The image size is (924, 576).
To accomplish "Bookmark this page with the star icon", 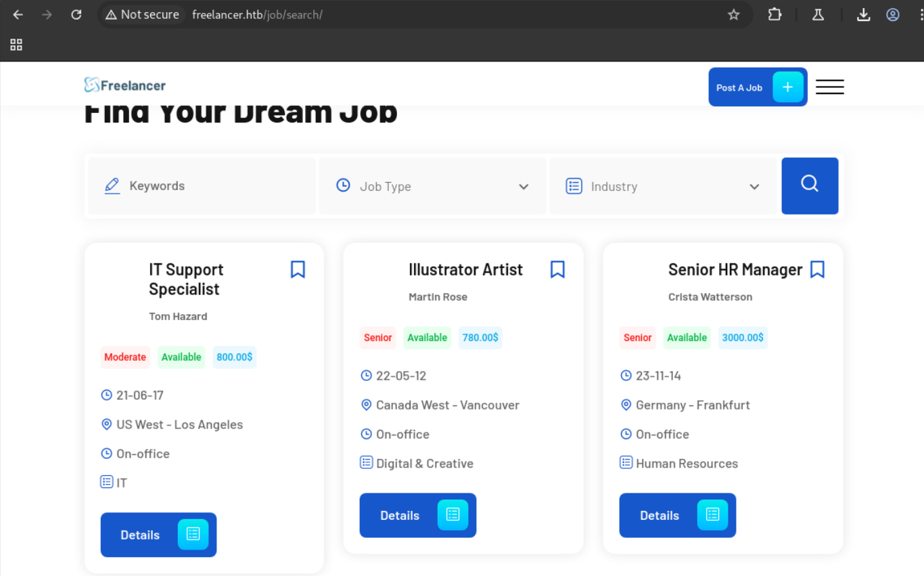I will 733,14.
